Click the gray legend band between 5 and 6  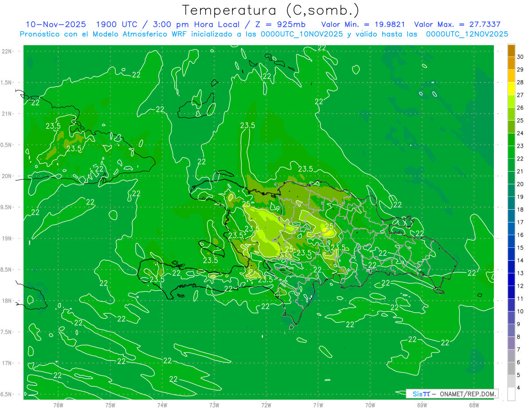click(x=511, y=368)
